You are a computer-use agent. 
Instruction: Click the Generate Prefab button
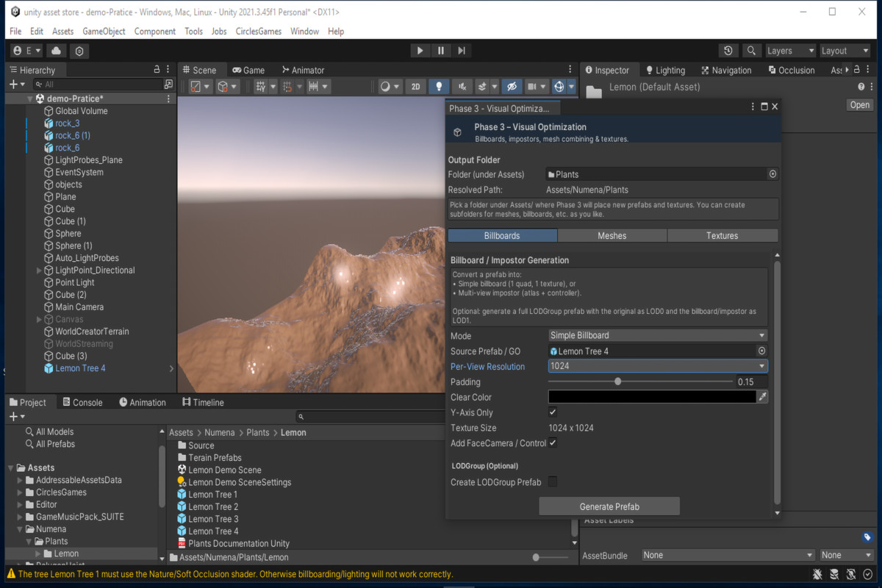point(609,506)
